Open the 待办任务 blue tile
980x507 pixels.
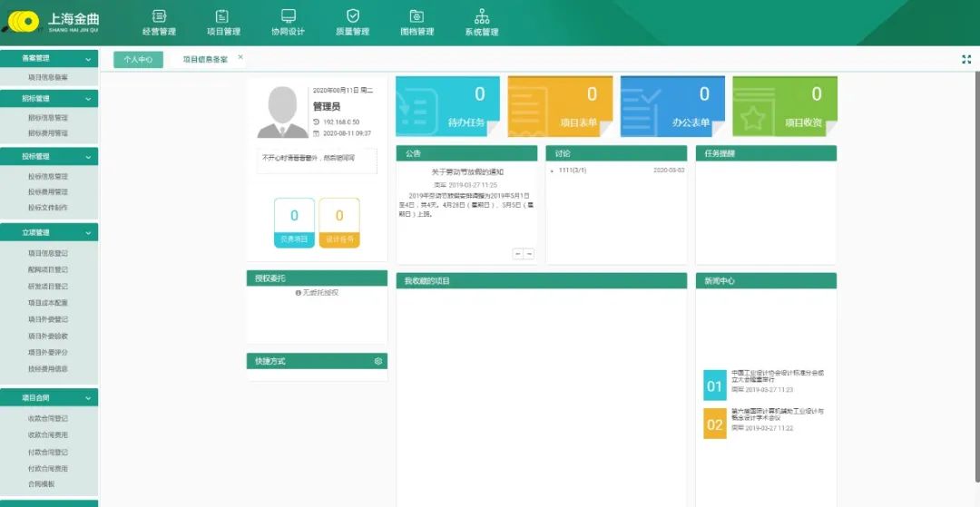point(447,106)
